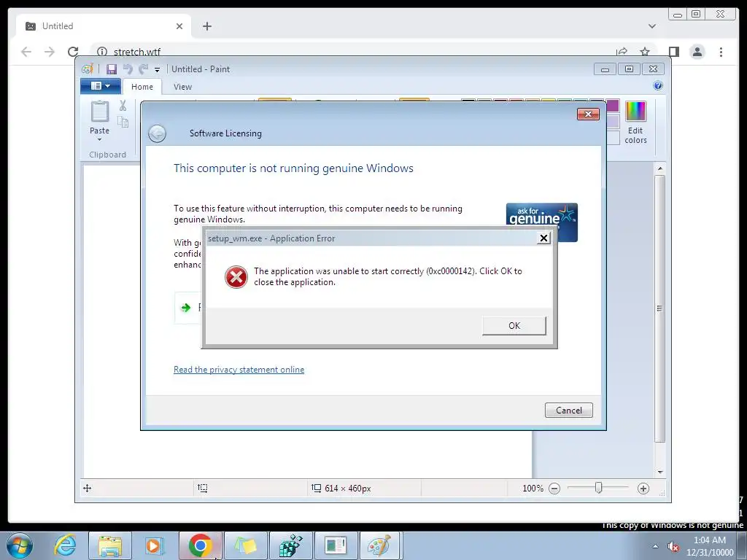The height and width of the screenshot is (560, 747).
Task: Open Internet Explorer from taskbar
Action: tap(65, 545)
